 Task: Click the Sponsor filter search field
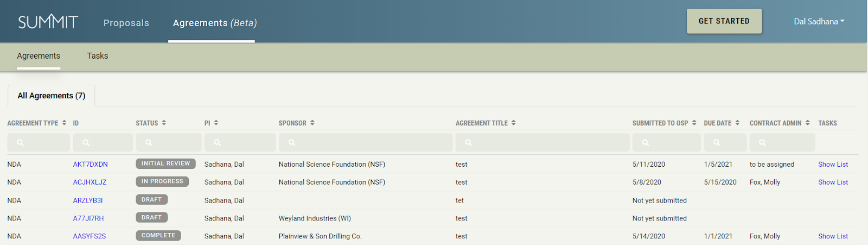pyautogui.click(x=366, y=142)
